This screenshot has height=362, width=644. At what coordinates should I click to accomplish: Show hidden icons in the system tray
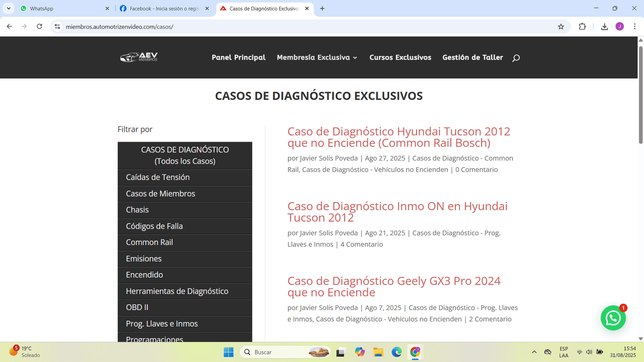534,352
